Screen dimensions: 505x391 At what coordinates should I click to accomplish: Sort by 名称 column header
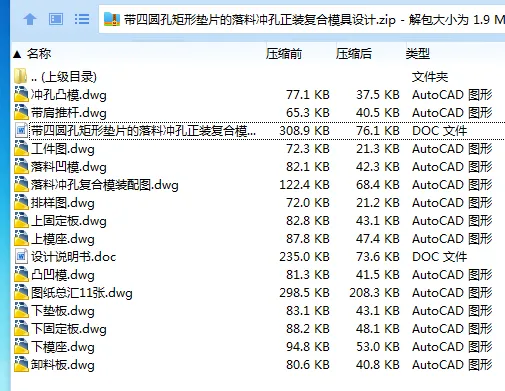[39, 54]
